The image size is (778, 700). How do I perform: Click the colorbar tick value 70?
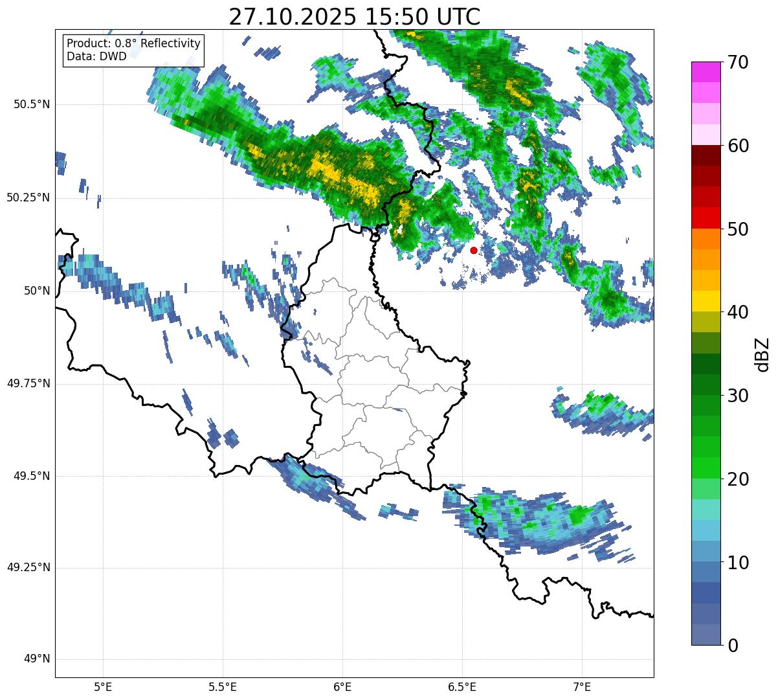tap(739, 62)
